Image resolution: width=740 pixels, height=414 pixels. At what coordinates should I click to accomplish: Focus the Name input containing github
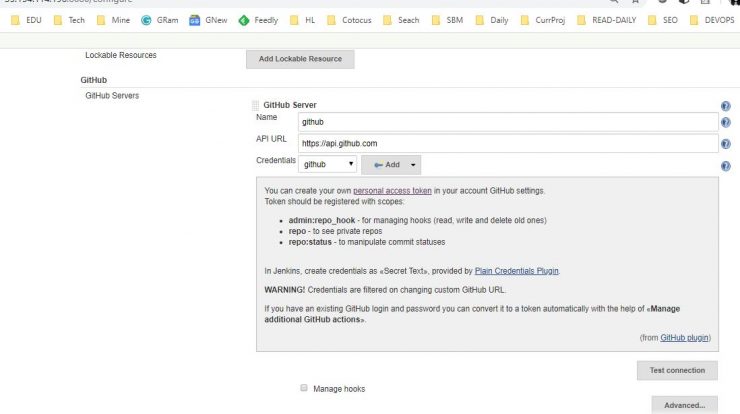508,122
